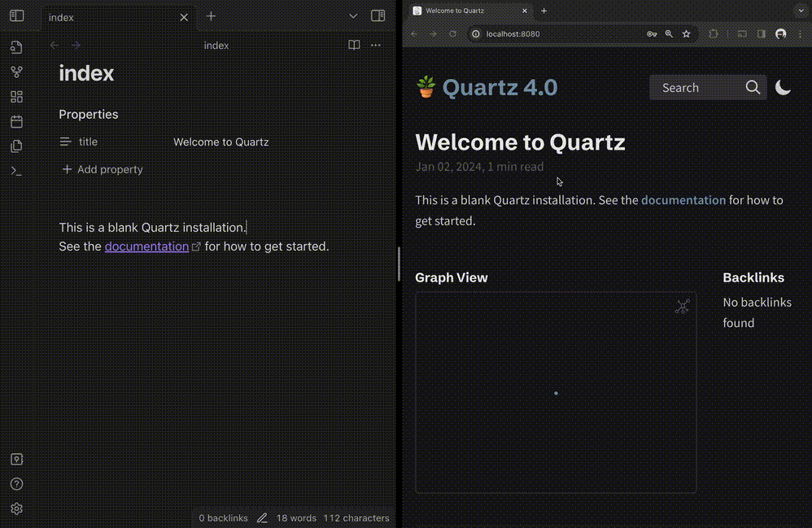Expand the Obsidian tab list chevron
Image resolution: width=812 pixels, height=528 pixels.
[353, 16]
